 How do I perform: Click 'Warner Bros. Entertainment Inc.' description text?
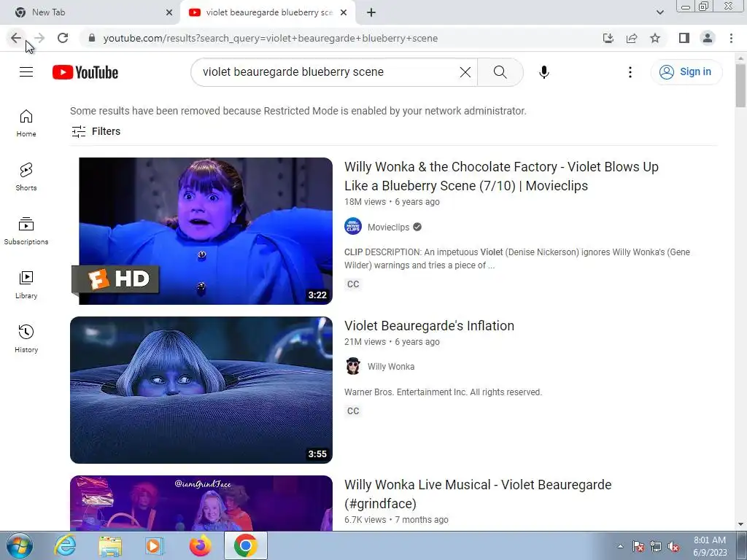tap(443, 392)
